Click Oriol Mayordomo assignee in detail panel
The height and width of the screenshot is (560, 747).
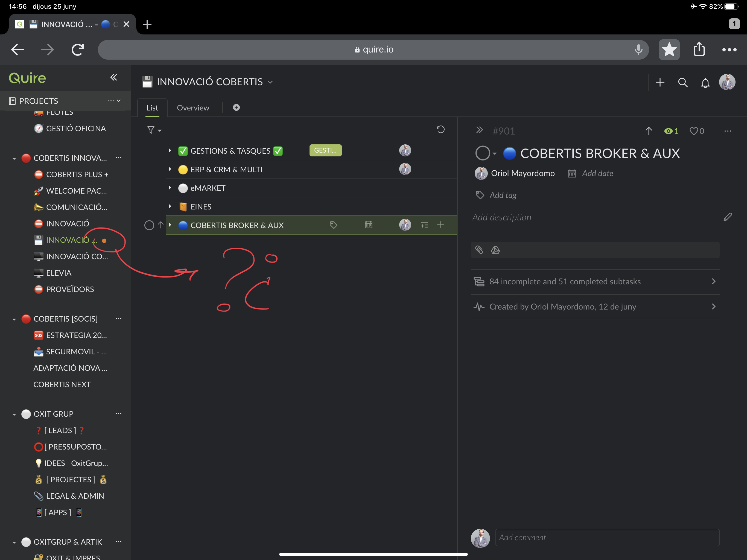(515, 173)
